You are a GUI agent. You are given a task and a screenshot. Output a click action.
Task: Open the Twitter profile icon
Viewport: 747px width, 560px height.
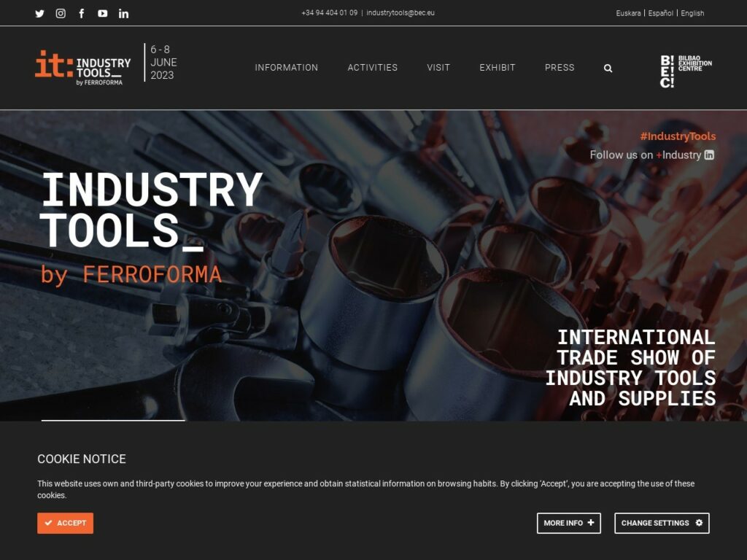click(x=39, y=13)
